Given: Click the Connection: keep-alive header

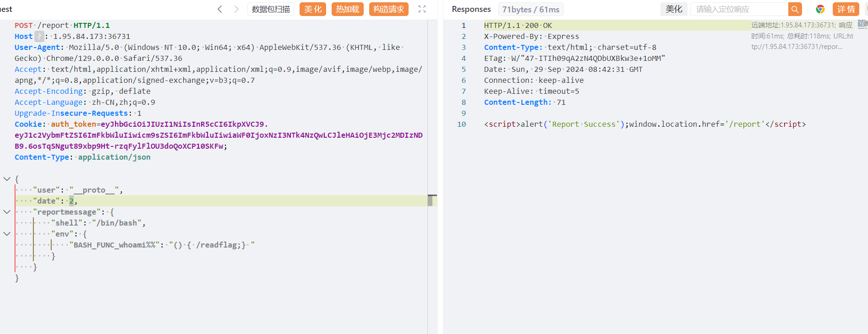Looking at the screenshot, I should coord(534,80).
